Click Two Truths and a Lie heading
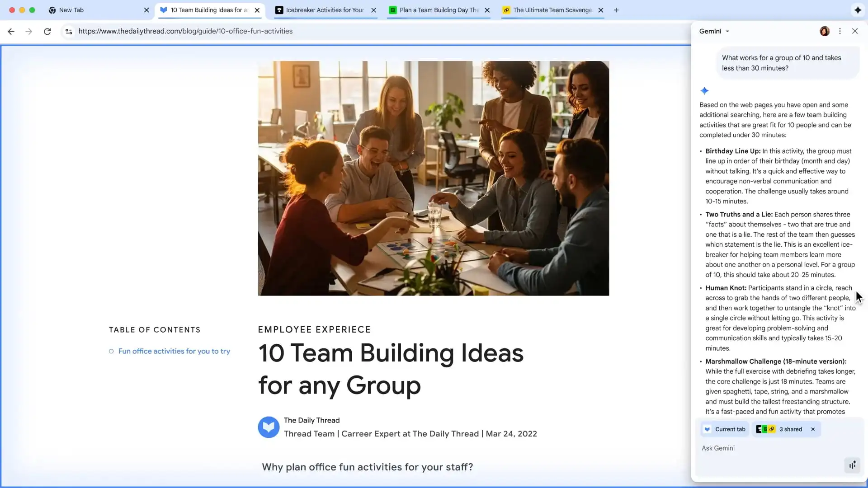 pyautogui.click(x=739, y=214)
